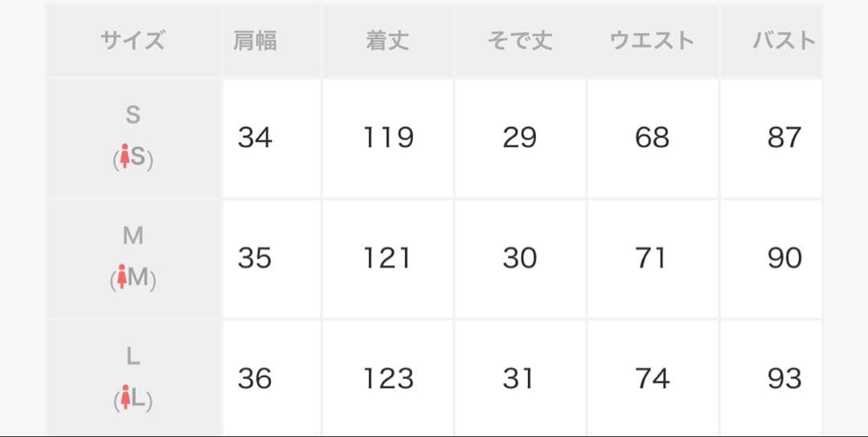Select bust value 93 for size L
This screenshot has height=437, width=868.
click(784, 378)
